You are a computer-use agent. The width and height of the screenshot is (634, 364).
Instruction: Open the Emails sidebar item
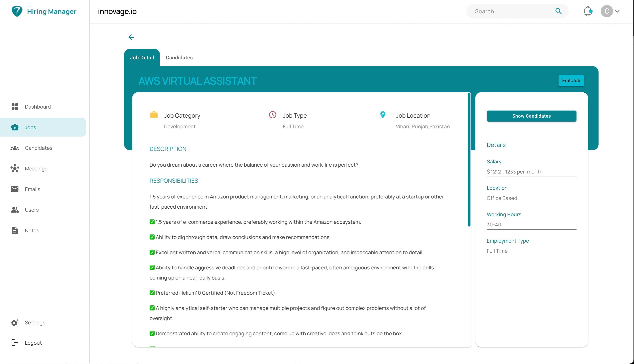pos(43,189)
